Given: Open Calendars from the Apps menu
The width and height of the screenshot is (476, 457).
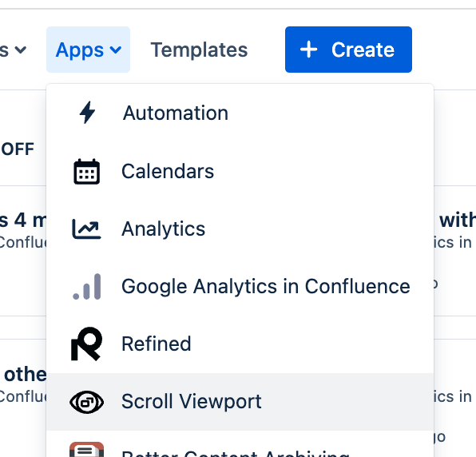Looking at the screenshot, I should coord(240,171).
